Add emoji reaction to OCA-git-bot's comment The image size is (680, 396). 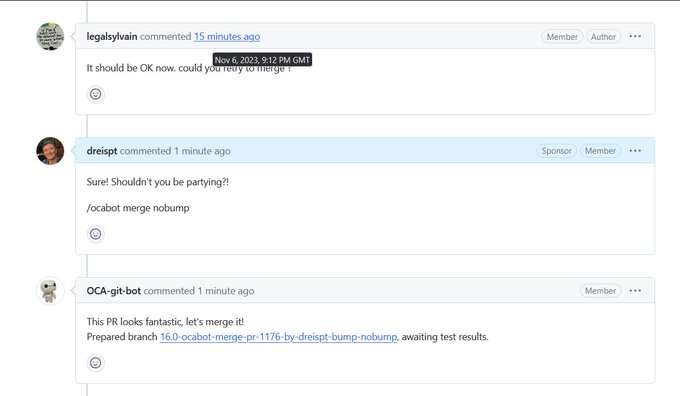tap(95, 363)
